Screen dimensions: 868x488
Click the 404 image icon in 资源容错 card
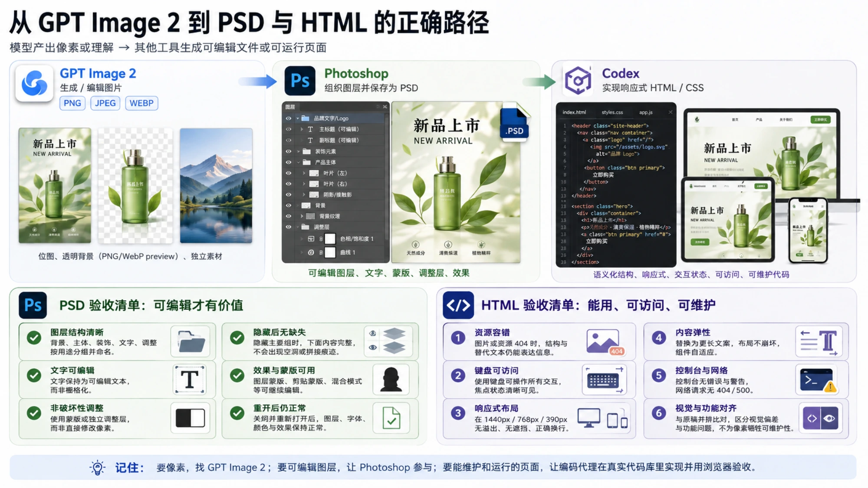tap(605, 342)
